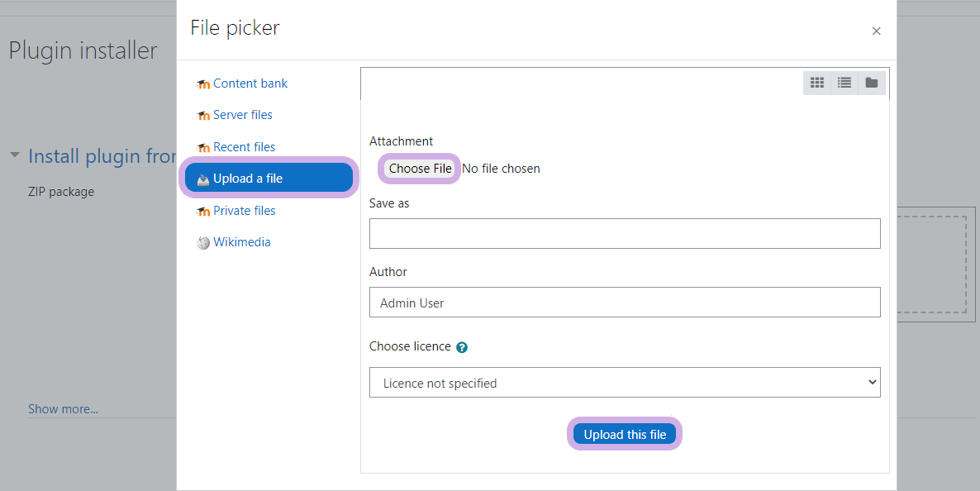Open the Recent files repository
The width and height of the screenshot is (980, 491).
tap(244, 147)
